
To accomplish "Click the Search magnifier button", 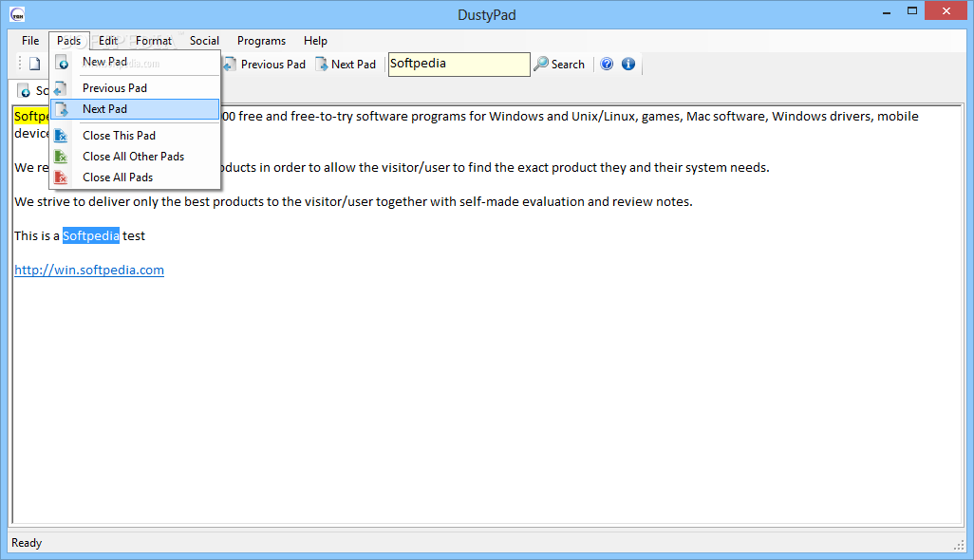I will tap(559, 64).
